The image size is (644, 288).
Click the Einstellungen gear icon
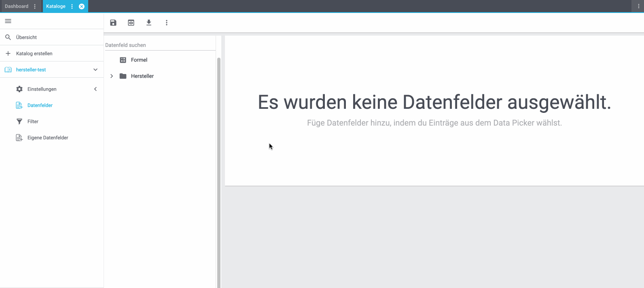[19, 89]
